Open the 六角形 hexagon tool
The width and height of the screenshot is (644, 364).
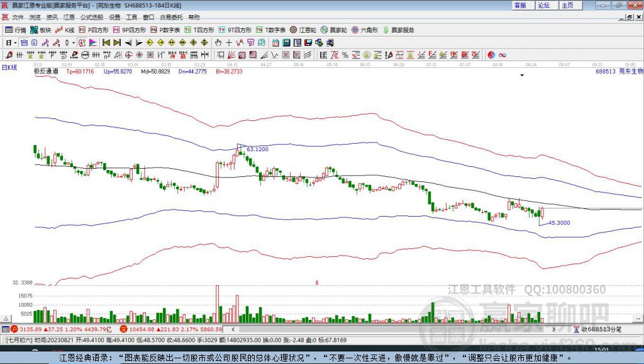point(365,30)
